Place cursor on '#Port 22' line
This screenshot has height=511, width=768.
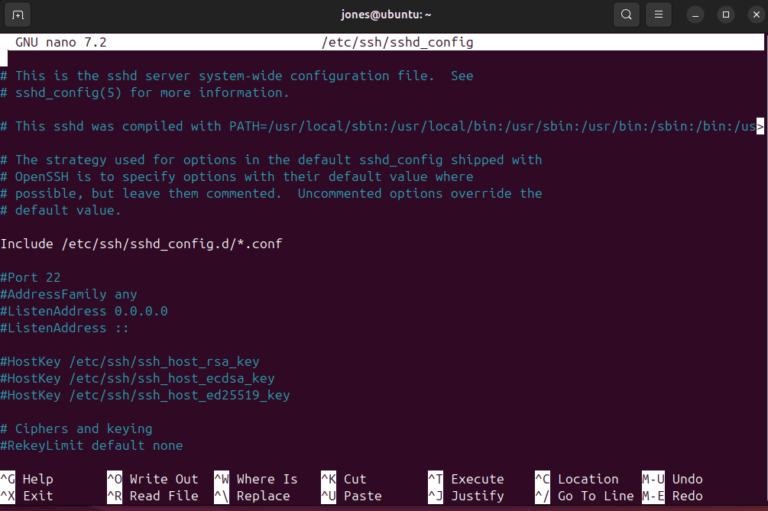pos(30,277)
